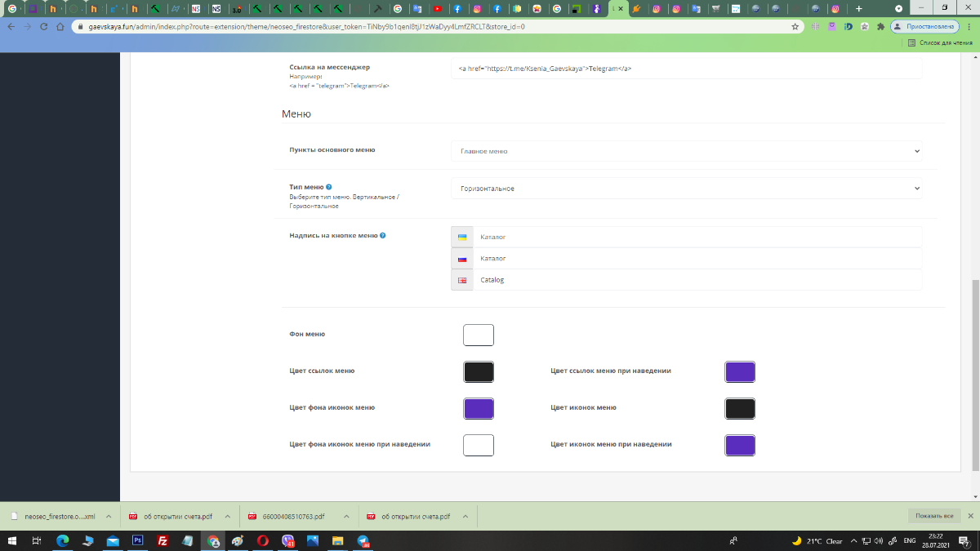Viewport: 980px width, 551px height.
Task: Click the Ссылка на мессенджер Telegram link field
Action: coord(686,69)
